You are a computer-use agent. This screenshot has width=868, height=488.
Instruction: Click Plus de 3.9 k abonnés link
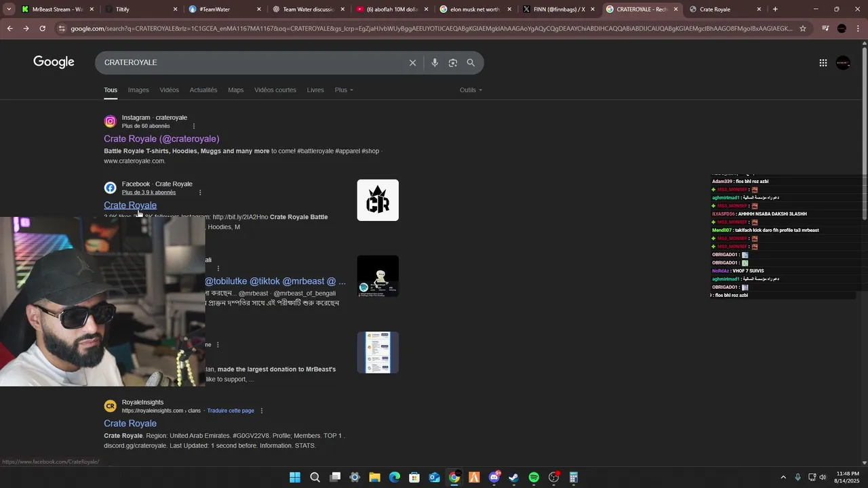pos(149,192)
